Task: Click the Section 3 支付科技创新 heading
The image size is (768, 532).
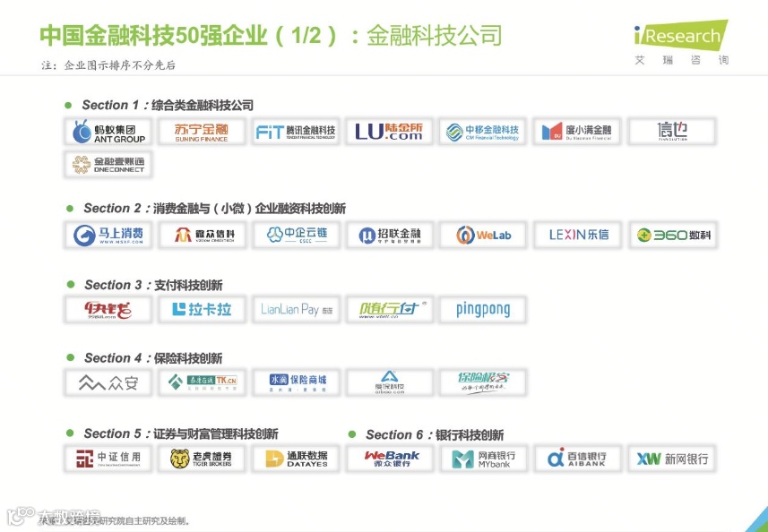Action: (153, 285)
